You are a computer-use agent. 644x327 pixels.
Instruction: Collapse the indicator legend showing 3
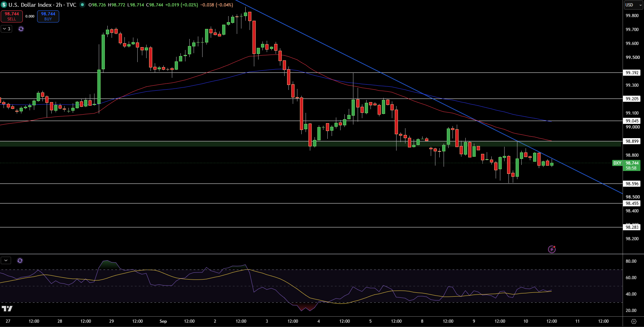tap(6, 29)
